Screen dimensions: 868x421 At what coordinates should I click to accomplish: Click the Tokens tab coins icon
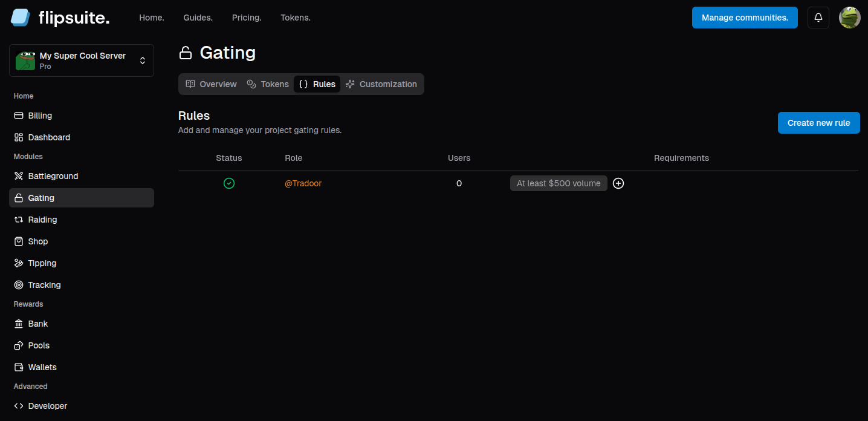(x=251, y=84)
